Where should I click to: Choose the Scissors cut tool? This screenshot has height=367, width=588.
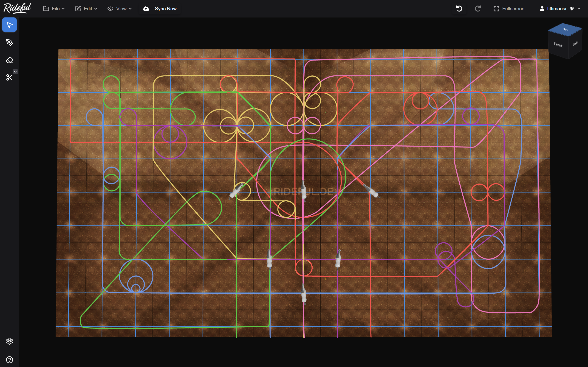(9, 78)
